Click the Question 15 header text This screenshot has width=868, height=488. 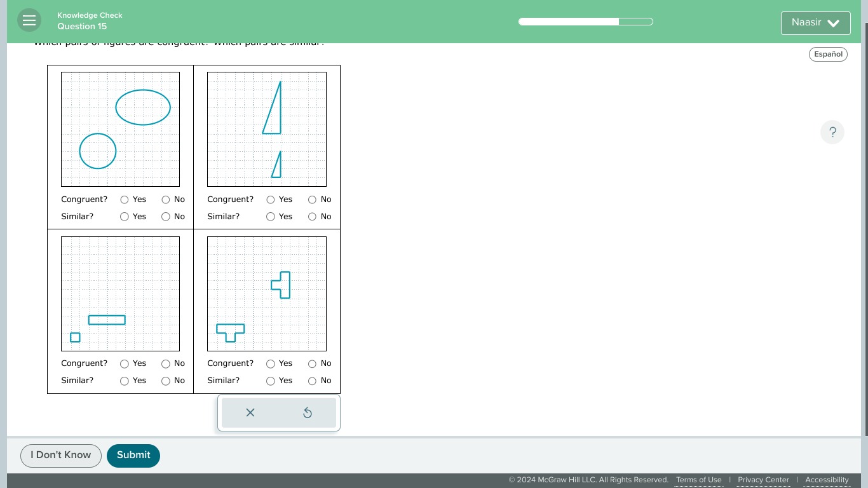[x=82, y=27]
